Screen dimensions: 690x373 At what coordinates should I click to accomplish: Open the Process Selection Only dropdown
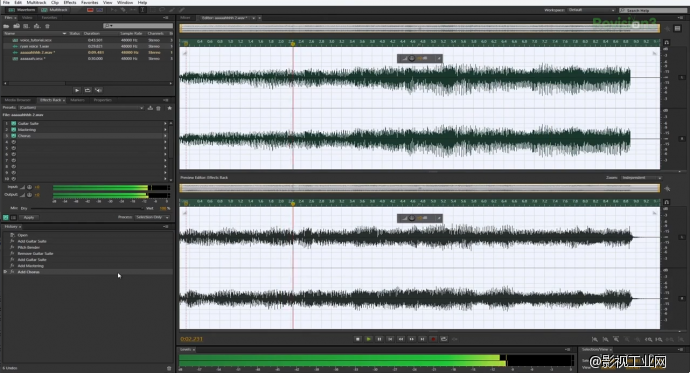pos(152,217)
